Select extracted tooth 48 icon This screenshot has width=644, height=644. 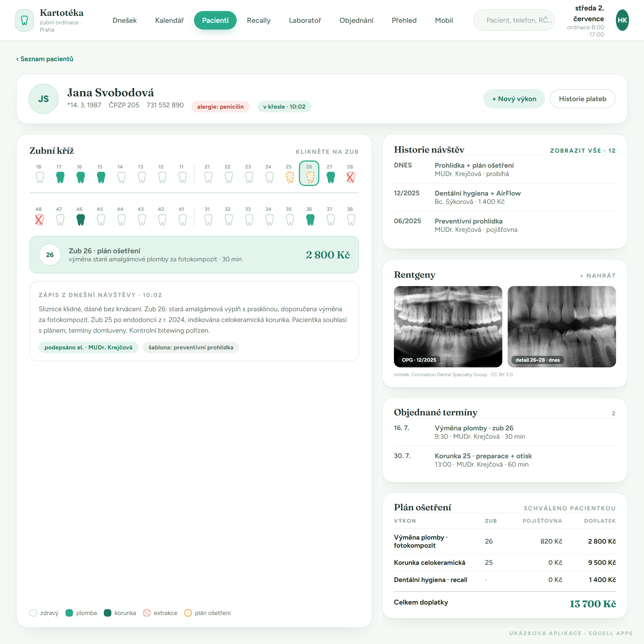click(40, 220)
